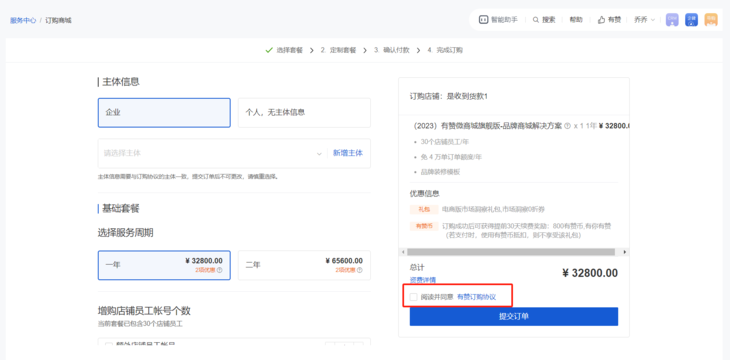Image resolution: width=730 pixels, height=360 pixels.
Task: Click 新增主体 link
Action: (348, 153)
